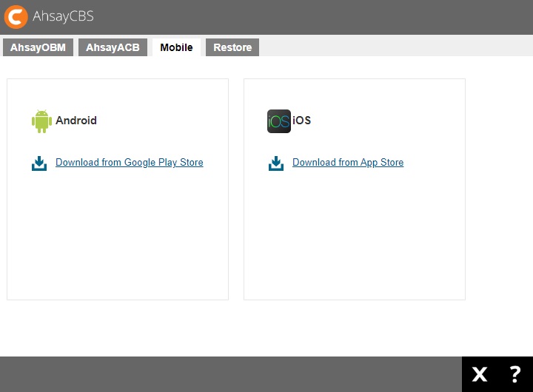
Task: Open Download from Google Play Store link
Action: pyautogui.click(x=129, y=163)
